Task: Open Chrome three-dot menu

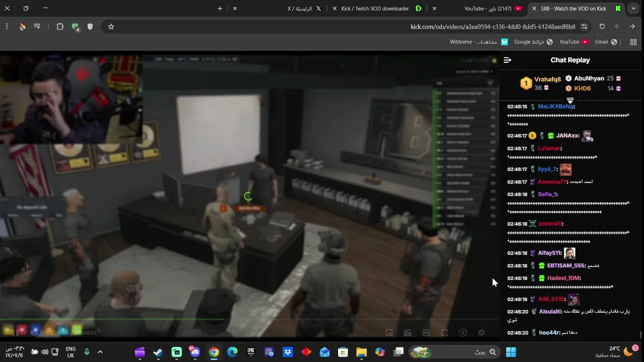Action: point(7,27)
